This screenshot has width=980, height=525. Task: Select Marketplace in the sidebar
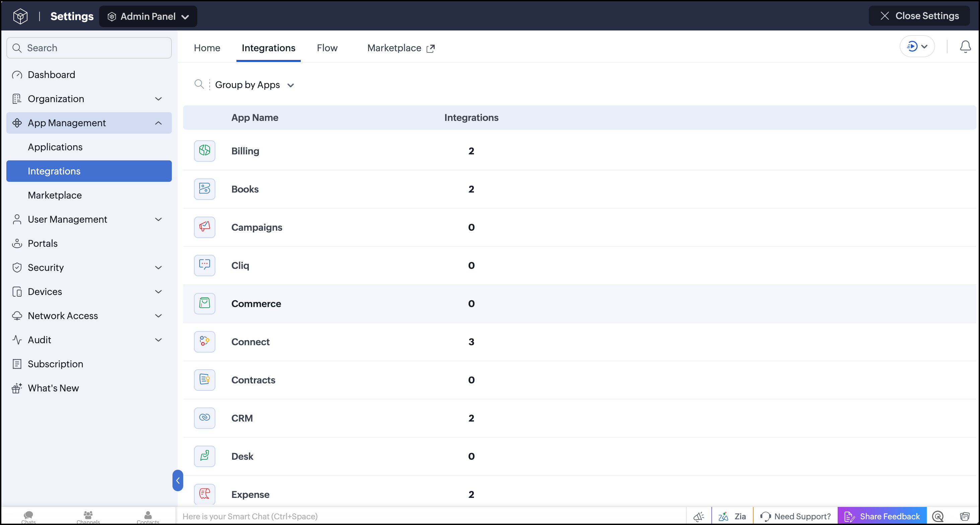(89, 195)
